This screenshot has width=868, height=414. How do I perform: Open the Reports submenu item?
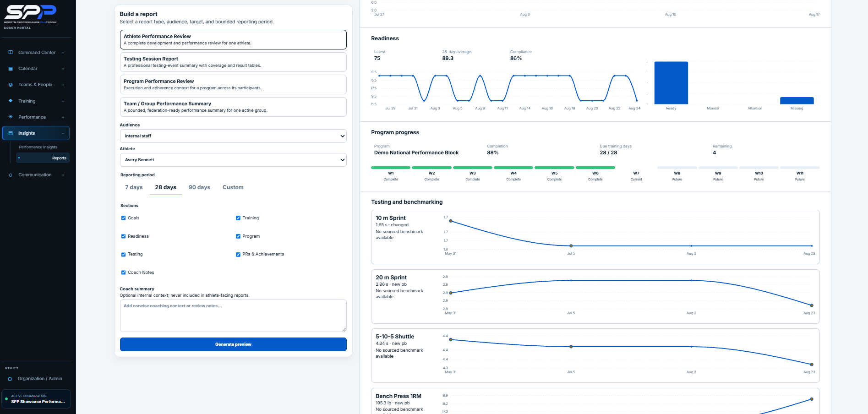coord(43,158)
